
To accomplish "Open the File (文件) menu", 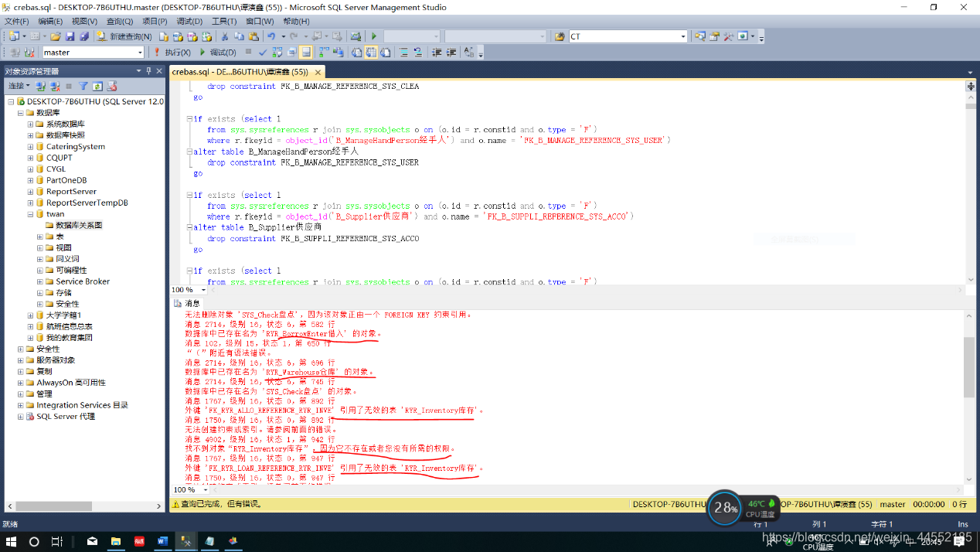I will click(16, 22).
